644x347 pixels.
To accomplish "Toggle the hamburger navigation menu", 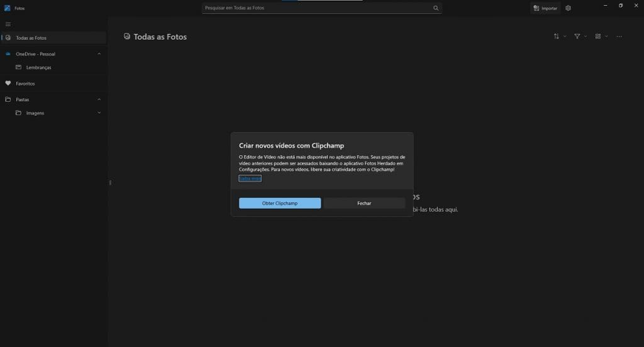I will [8, 25].
